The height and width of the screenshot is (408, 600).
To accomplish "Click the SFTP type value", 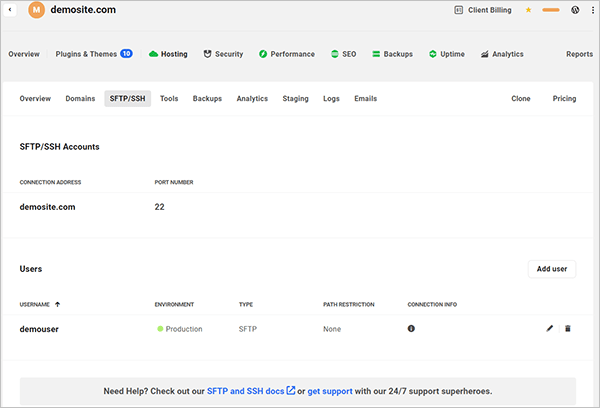I will coord(248,329).
